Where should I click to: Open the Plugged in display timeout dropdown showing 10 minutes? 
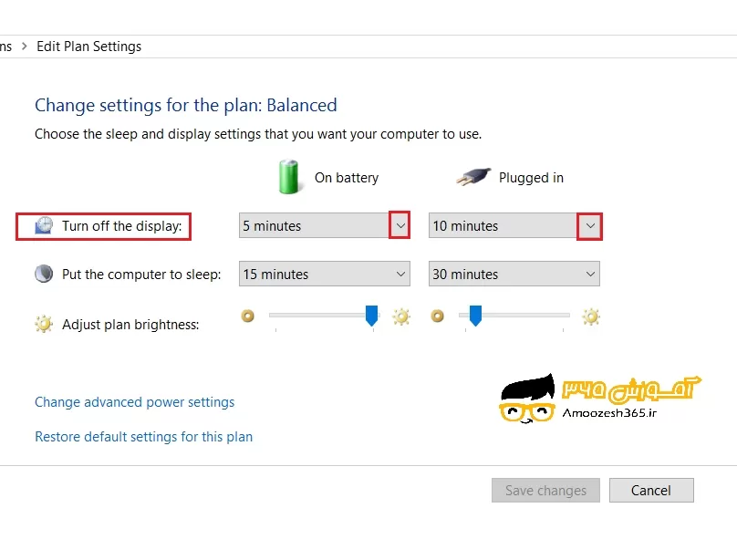pos(591,225)
